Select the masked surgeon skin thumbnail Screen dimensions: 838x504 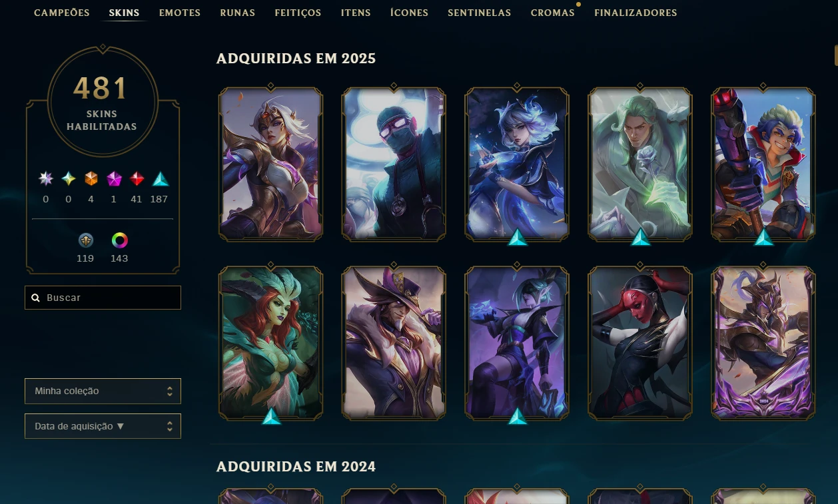(394, 164)
